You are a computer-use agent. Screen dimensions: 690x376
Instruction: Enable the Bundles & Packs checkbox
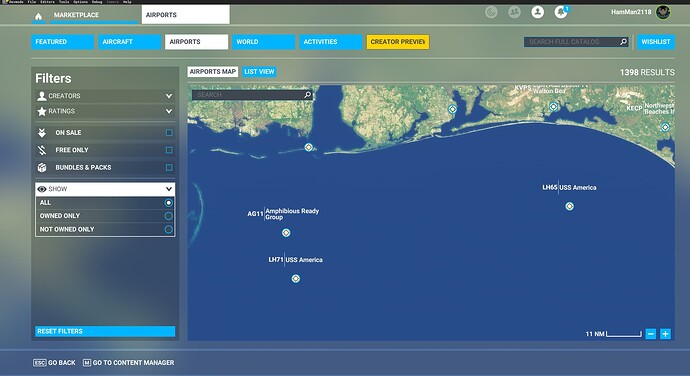click(169, 167)
